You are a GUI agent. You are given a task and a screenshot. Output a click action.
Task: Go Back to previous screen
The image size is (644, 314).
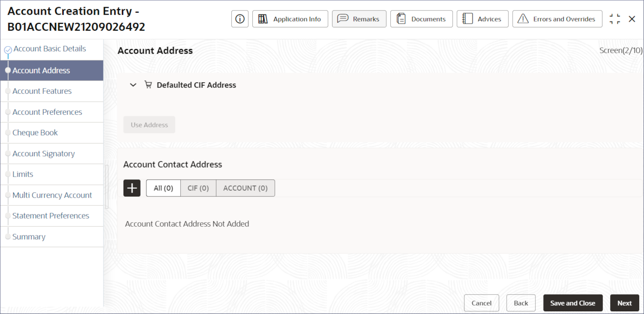[521, 303]
